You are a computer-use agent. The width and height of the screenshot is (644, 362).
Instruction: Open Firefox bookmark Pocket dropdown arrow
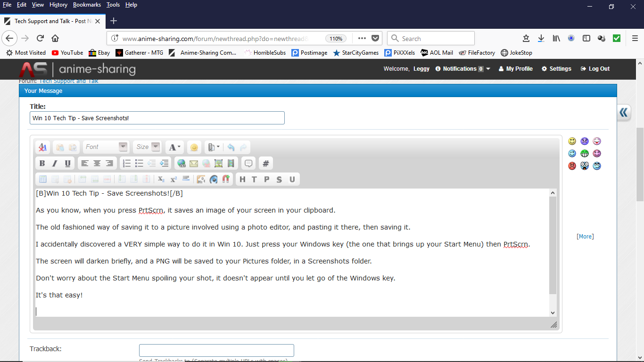point(375,39)
